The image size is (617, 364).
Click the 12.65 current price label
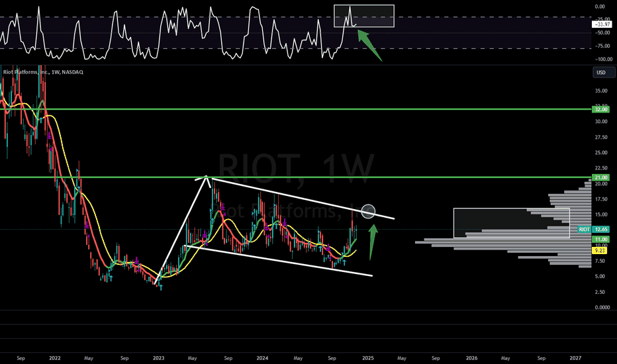click(x=601, y=230)
